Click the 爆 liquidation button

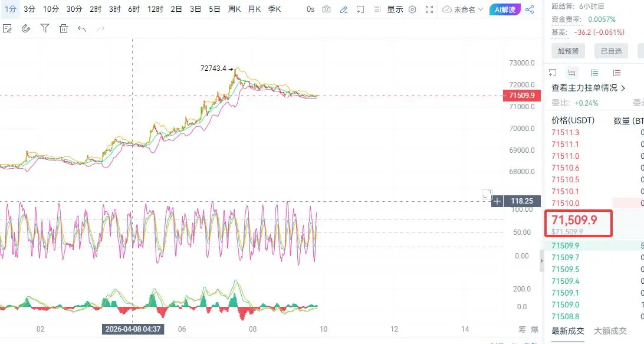pyautogui.click(x=534, y=329)
